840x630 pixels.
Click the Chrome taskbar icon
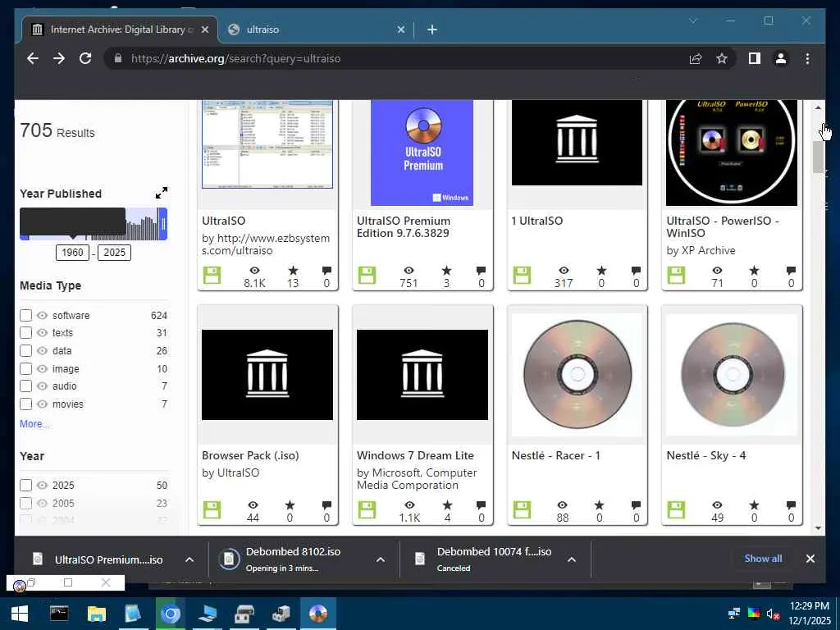(171, 614)
